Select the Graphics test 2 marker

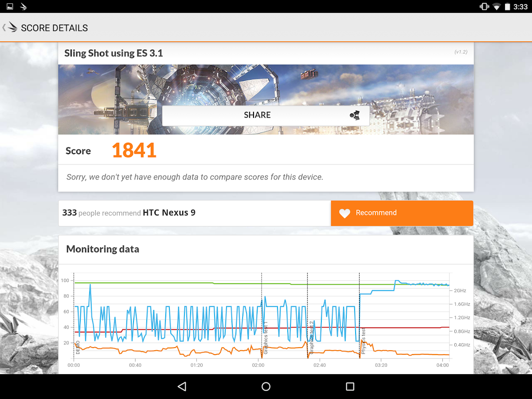pos(312,337)
